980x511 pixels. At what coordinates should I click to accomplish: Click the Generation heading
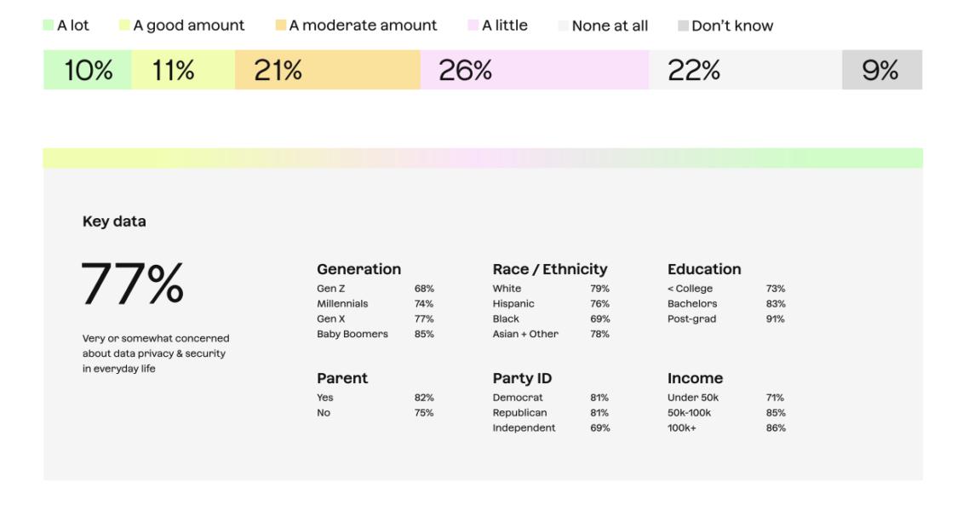pyautogui.click(x=358, y=269)
